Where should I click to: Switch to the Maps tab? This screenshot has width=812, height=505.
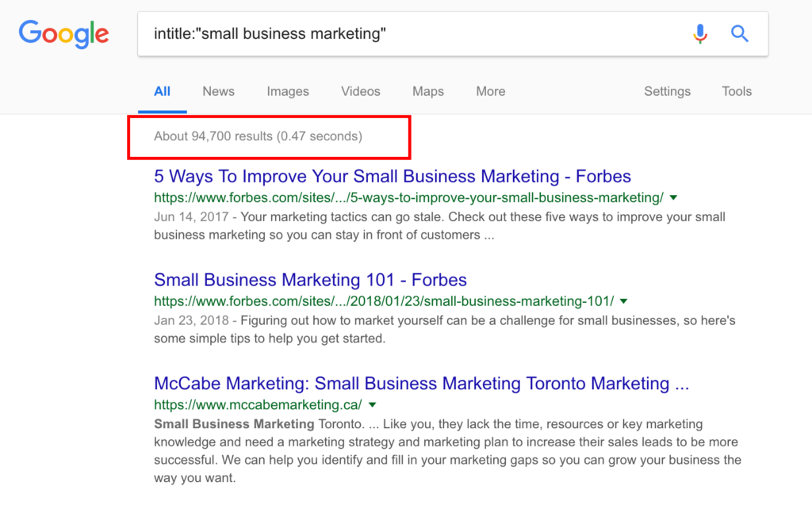tap(428, 92)
